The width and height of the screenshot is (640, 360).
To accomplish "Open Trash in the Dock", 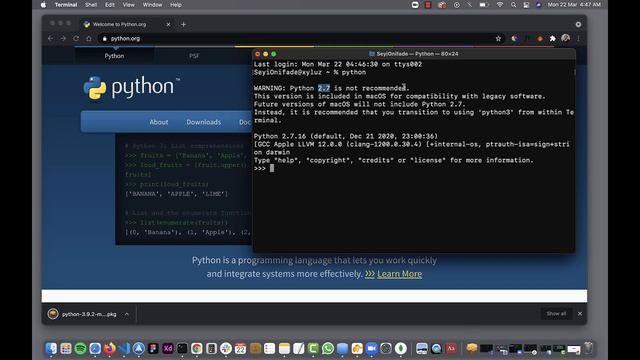I will point(588,348).
